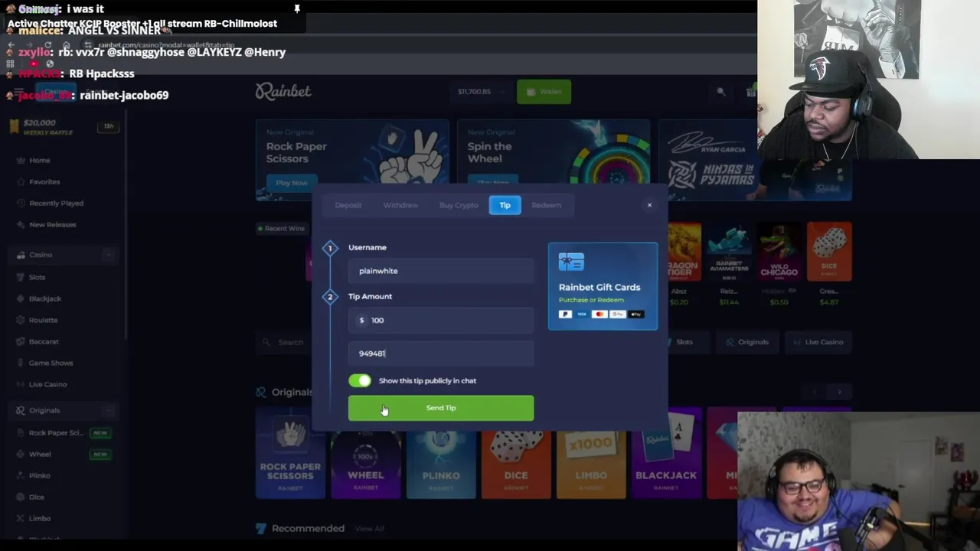Open Limbo in the sidebar
The image size is (980, 551).
tap(39, 519)
